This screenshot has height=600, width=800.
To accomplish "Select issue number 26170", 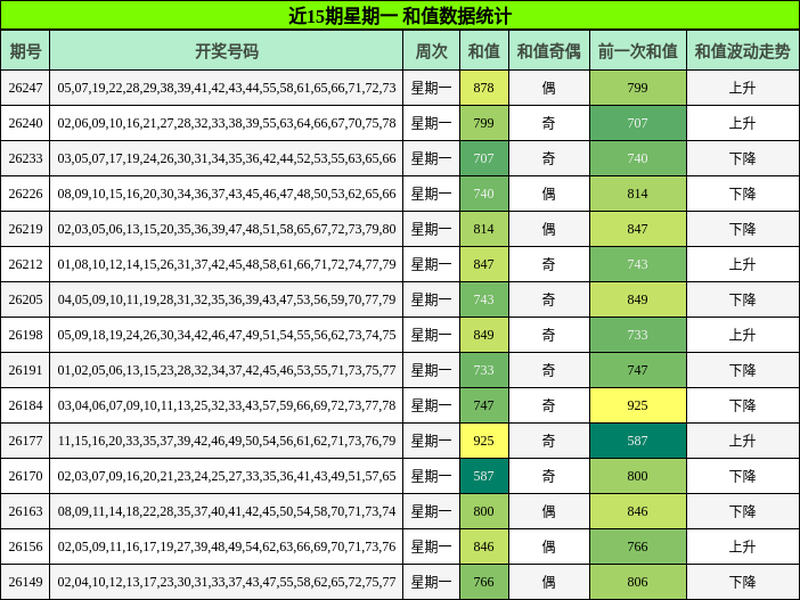I will point(25,476).
